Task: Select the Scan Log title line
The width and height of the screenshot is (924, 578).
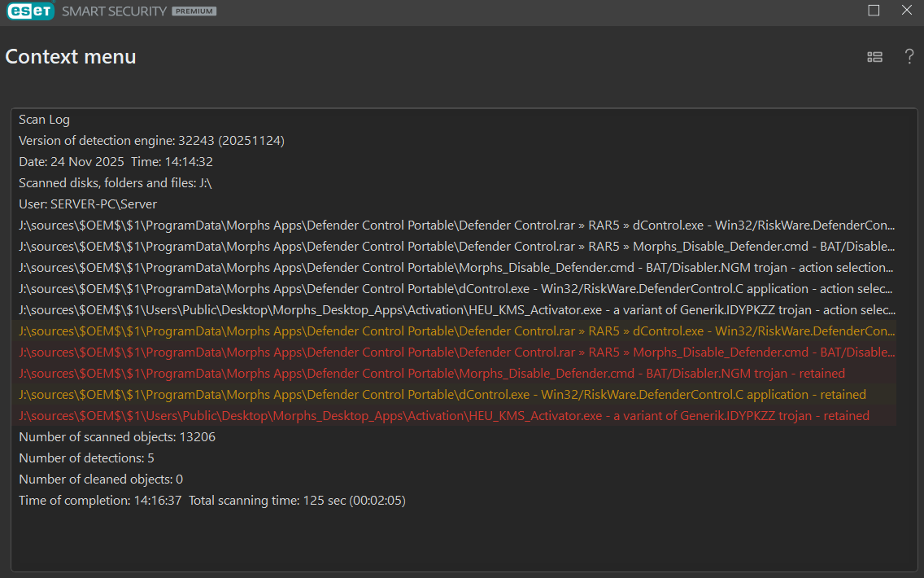Action: [x=44, y=120]
